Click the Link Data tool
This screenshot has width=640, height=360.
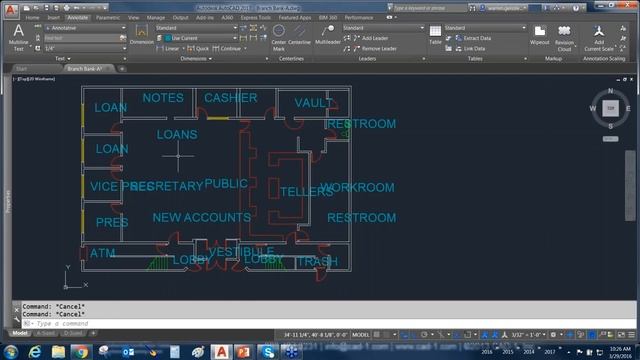(x=470, y=49)
